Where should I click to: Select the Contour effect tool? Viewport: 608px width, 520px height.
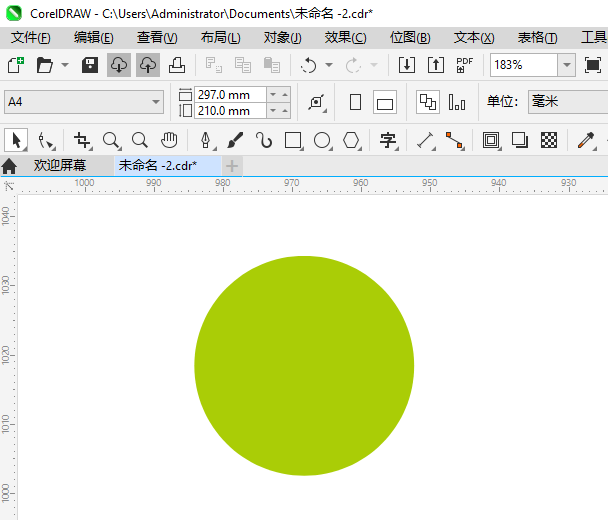click(x=491, y=140)
